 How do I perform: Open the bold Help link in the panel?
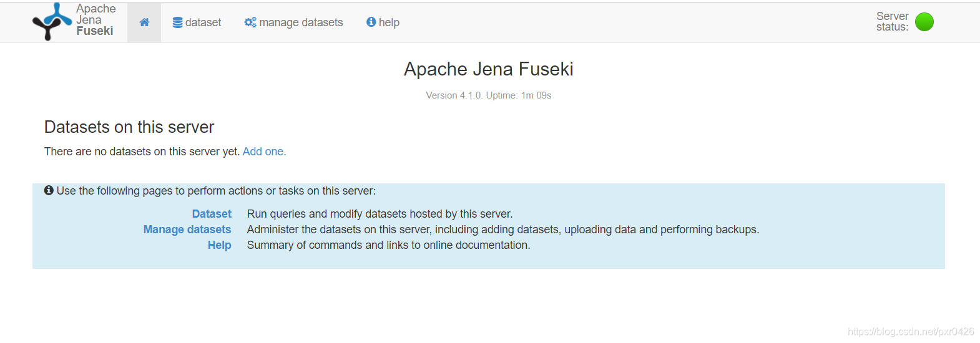(219, 245)
